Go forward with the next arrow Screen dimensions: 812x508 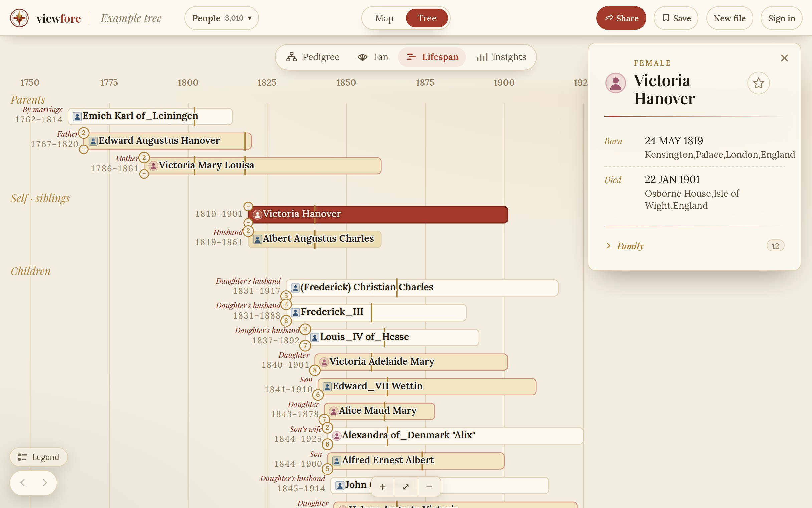pos(45,483)
